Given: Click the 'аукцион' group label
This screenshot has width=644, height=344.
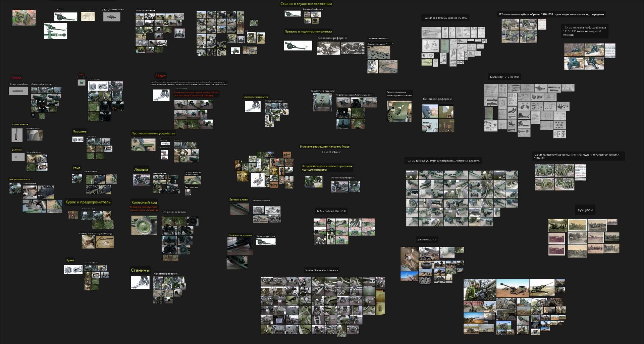Looking at the screenshot, I should [585, 210].
